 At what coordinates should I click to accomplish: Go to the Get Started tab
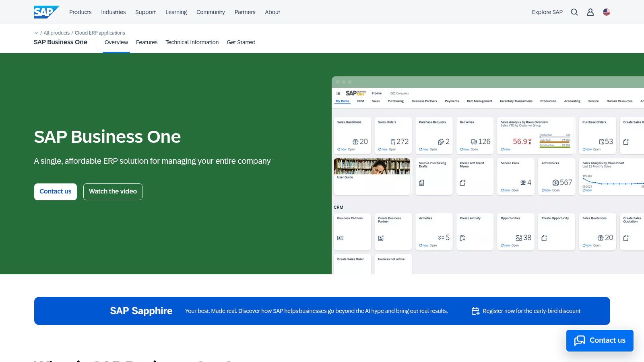pos(241,42)
